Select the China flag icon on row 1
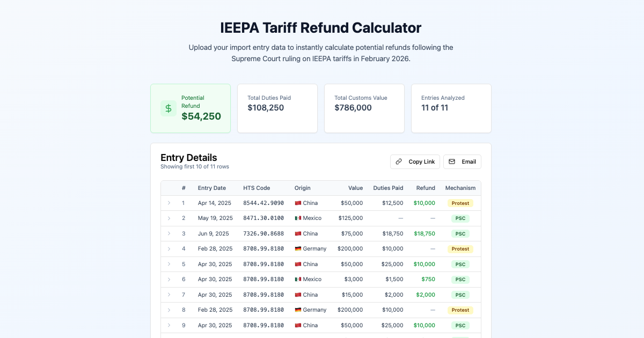The height and width of the screenshot is (338, 644). click(x=297, y=203)
